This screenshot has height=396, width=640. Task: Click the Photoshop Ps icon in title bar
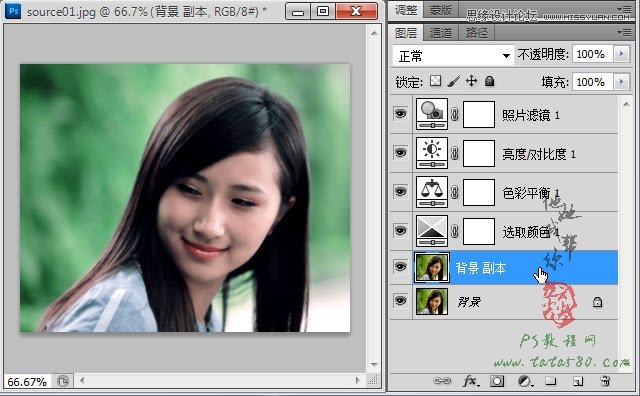coord(13,11)
